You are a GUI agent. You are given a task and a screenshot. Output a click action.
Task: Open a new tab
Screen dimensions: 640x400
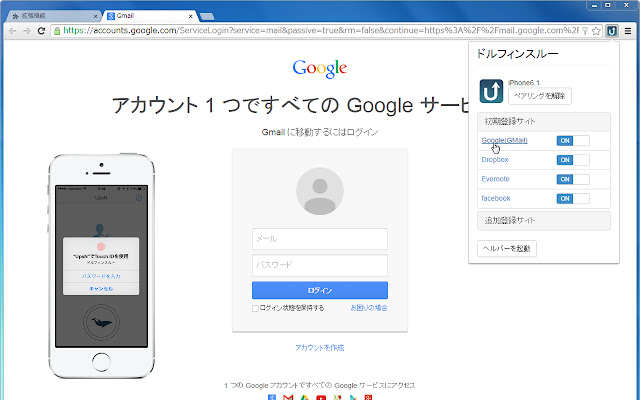[x=207, y=16]
